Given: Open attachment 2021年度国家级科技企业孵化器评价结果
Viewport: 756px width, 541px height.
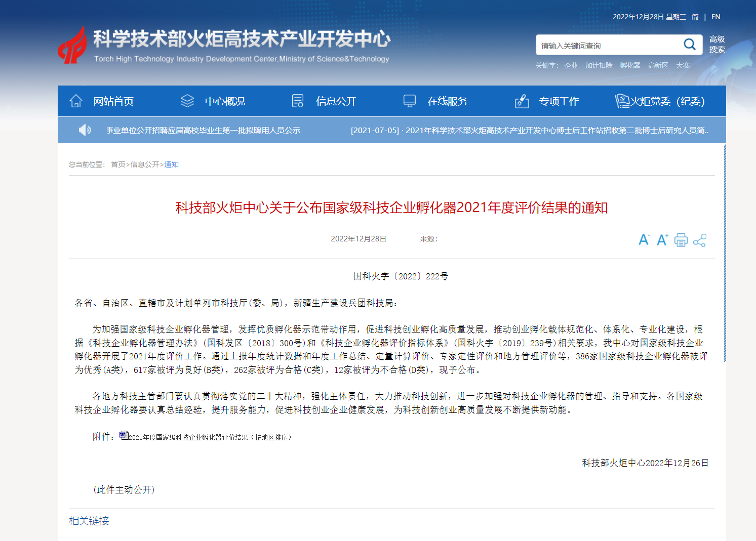Looking at the screenshot, I should tap(210, 437).
